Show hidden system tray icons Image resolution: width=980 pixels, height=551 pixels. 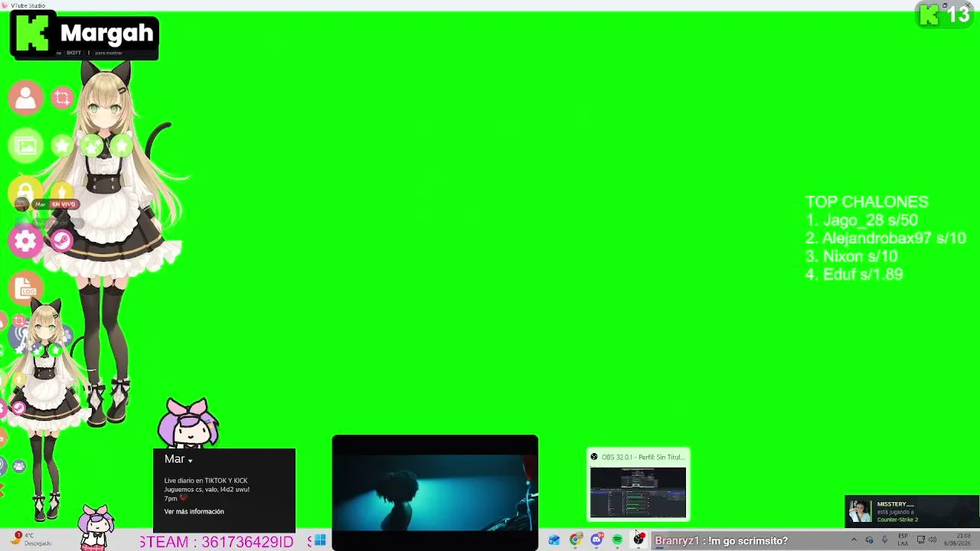(x=854, y=540)
